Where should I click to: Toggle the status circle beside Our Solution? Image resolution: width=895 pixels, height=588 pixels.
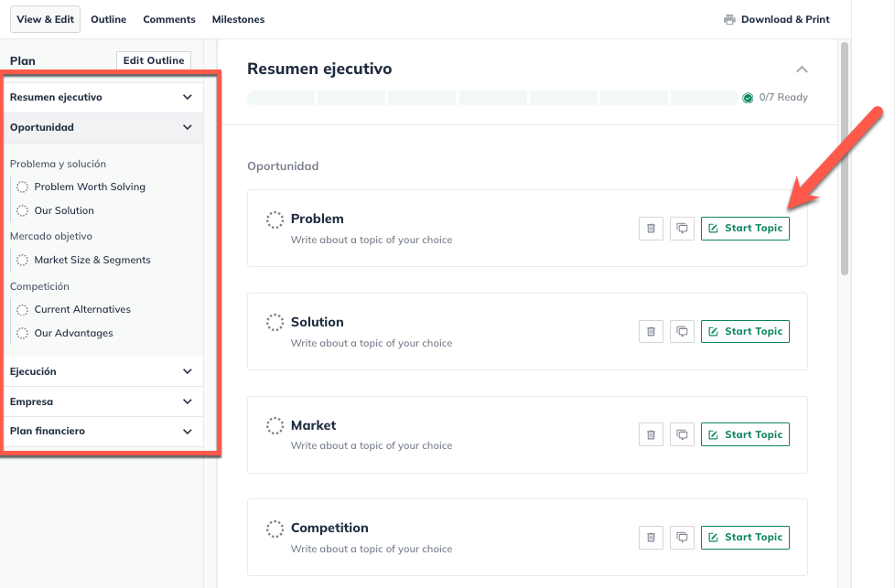click(x=22, y=210)
